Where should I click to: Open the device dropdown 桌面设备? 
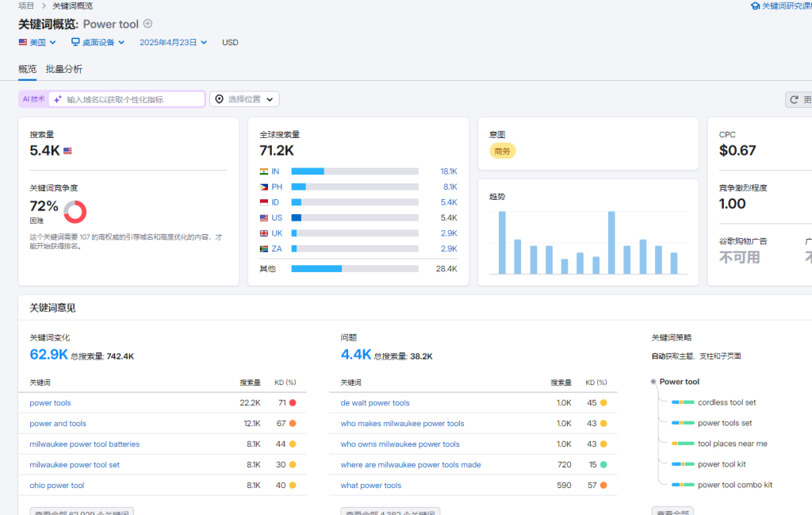click(98, 43)
